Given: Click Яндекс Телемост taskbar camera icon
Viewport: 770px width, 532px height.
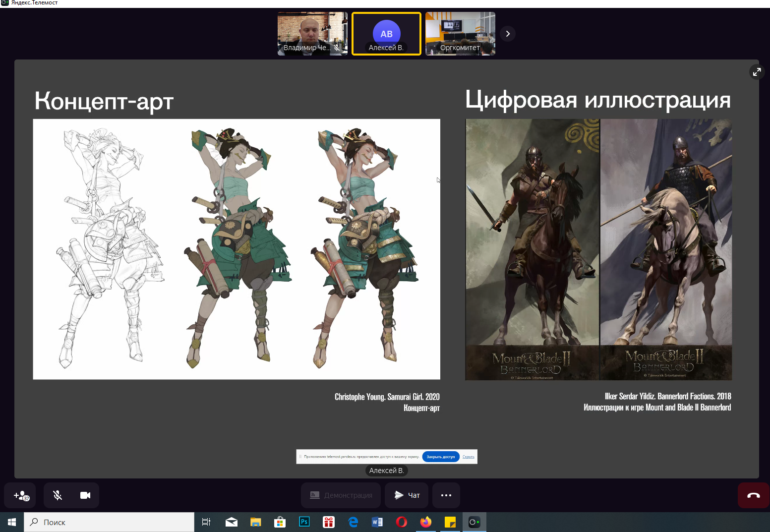Looking at the screenshot, I should tap(474, 522).
